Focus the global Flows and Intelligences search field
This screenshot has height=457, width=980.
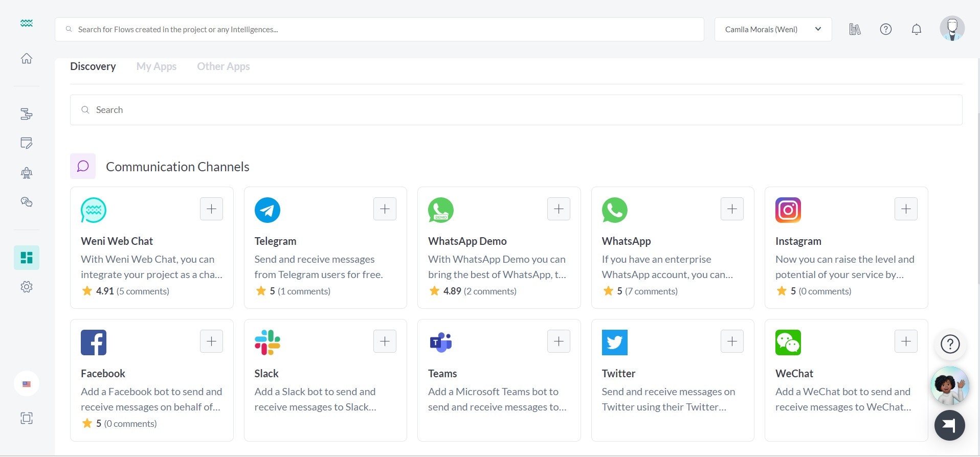click(x=380, y=29)
